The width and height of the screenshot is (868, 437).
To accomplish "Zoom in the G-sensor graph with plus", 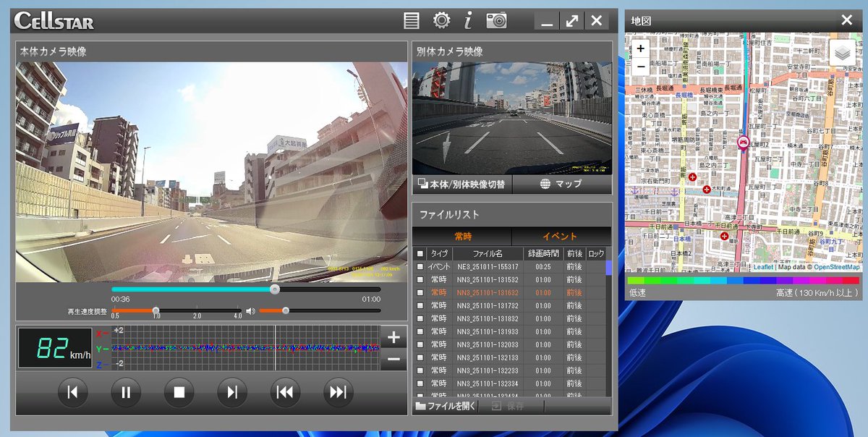I will [x=393, y=337].
